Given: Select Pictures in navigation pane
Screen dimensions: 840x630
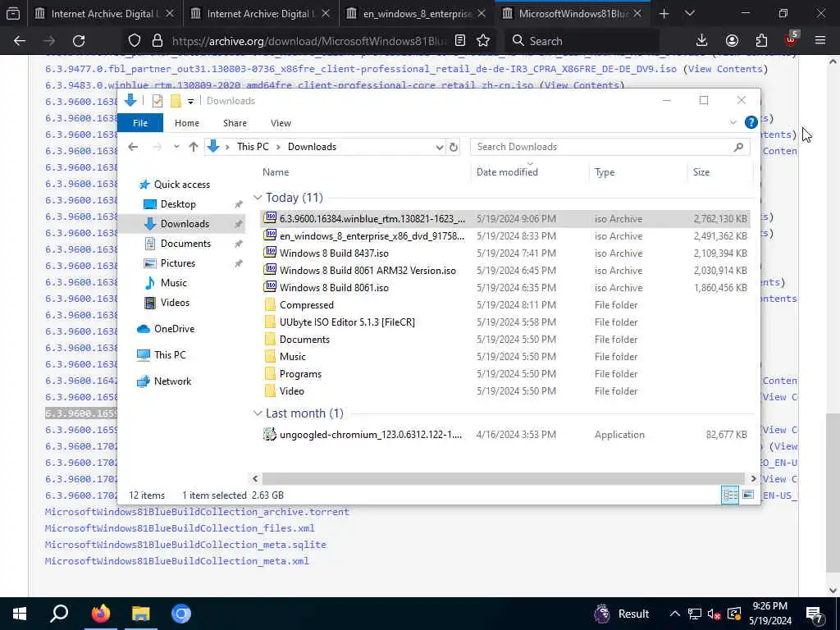Looking at the screenshot, I should [177, 263].
